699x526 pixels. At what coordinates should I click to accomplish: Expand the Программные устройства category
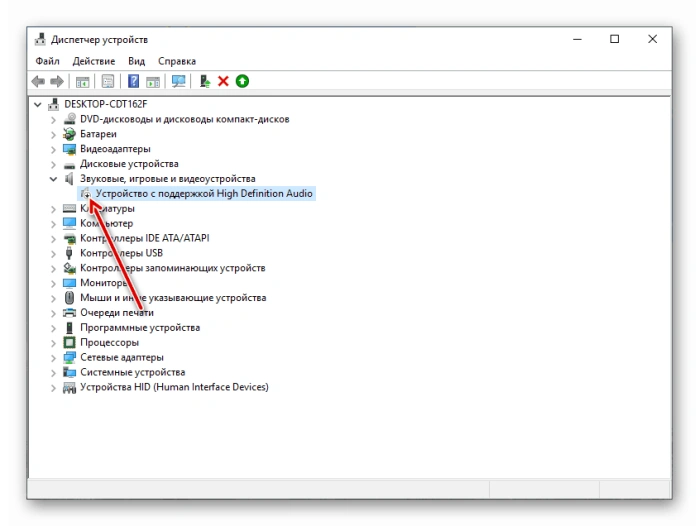(53, 328)
